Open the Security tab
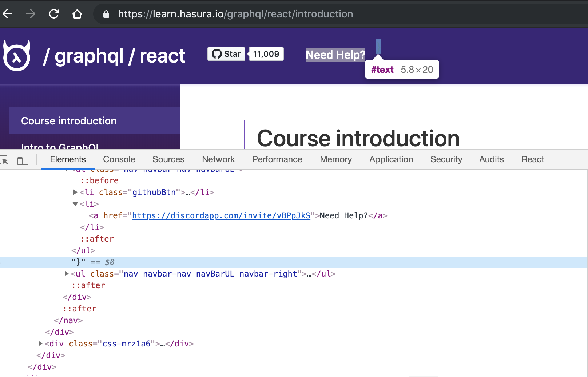 [x=446, y=159]
